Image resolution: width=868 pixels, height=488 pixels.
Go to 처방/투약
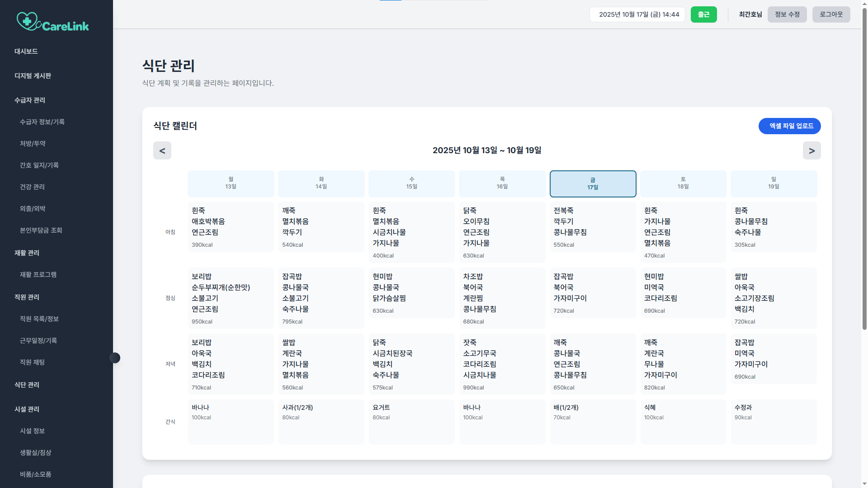coord(33,144)
